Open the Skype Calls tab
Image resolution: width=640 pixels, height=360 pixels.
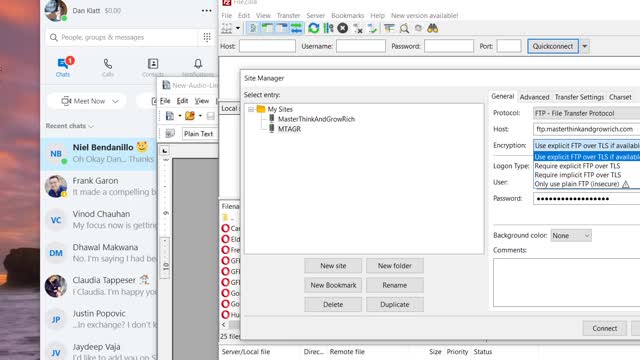pos(108,67)
